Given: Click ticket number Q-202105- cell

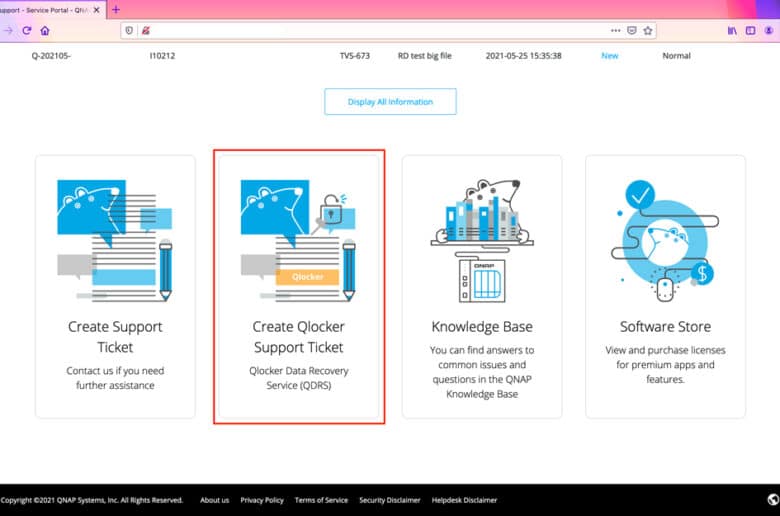Looking at the screenshot, I should 51,56.
